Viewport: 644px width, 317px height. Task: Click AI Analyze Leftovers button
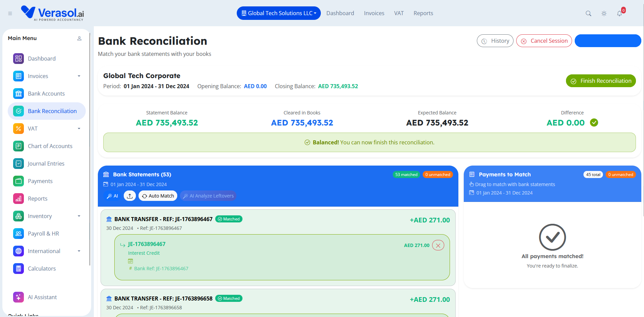[x=208, y=196]
